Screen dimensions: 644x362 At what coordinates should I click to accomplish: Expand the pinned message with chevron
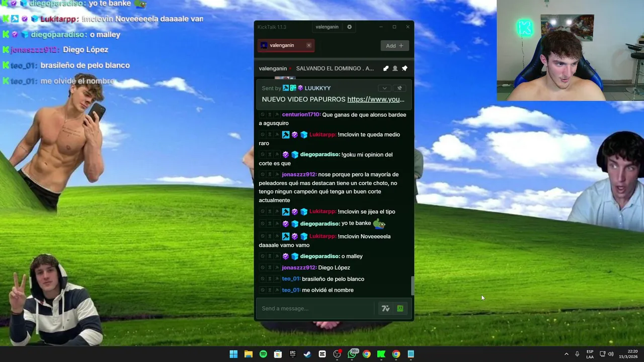pyautogui.click(x=384, y=88)
